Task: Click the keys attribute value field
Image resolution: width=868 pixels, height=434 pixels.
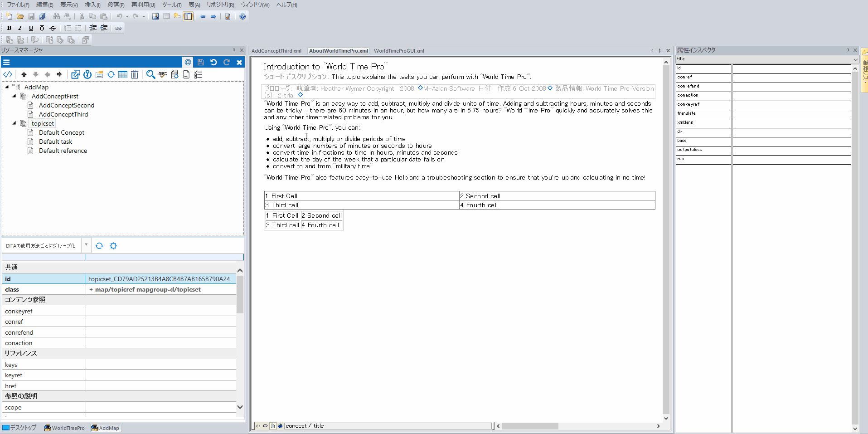Action: [161, 365]
